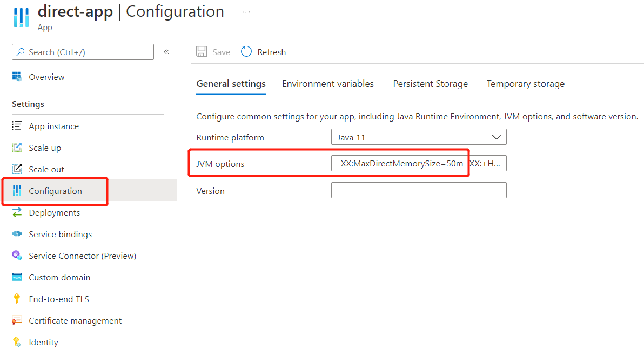Screen dimensions: 644x355
Task: Focus the sidebar Search (Ctrl+/) box
Action: coord(83,52)
